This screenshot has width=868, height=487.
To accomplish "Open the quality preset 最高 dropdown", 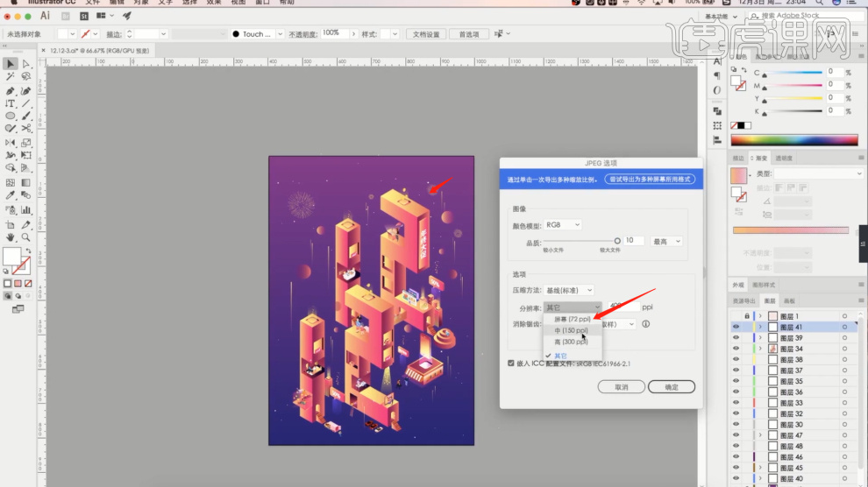I will pyautogui.click(x=666, y=242).
